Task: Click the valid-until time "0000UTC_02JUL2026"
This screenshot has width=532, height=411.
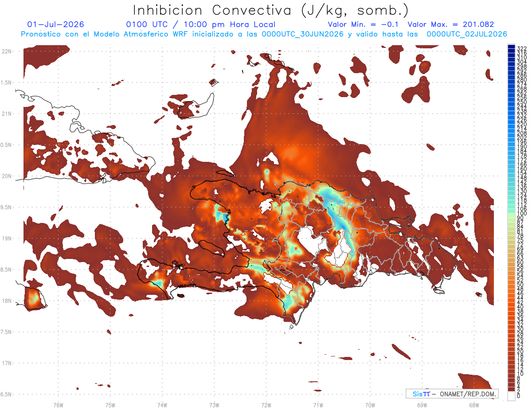Action: point(467,34)
